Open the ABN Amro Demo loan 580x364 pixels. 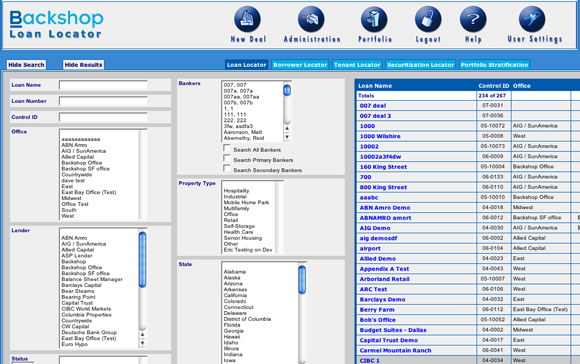coord(385,208)
